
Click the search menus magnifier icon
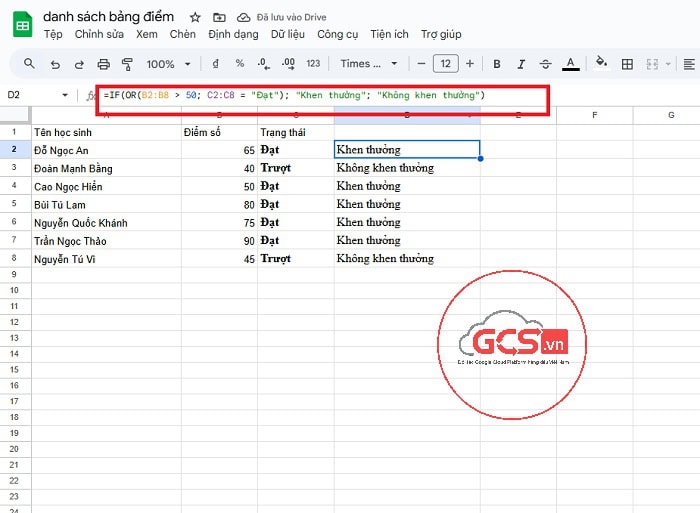(29, 64)
